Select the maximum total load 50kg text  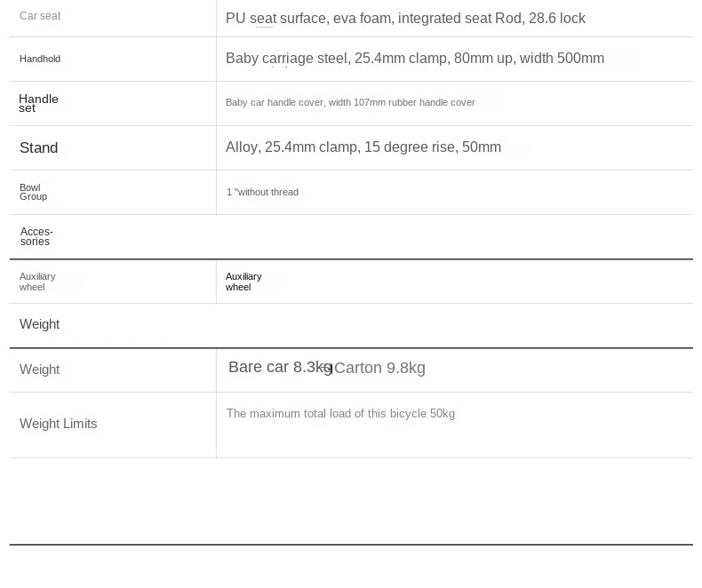click(340, 414)
